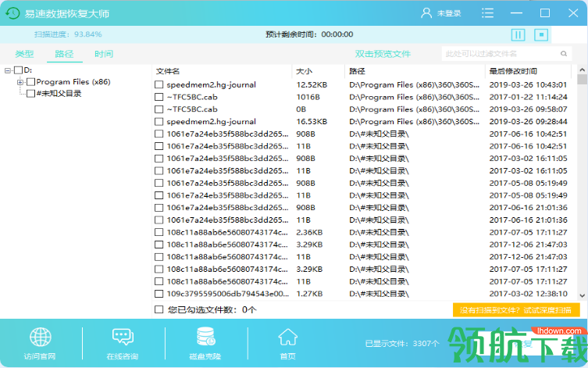
Task: Click the 1.27KB size cell
Action: click(309, 294)
